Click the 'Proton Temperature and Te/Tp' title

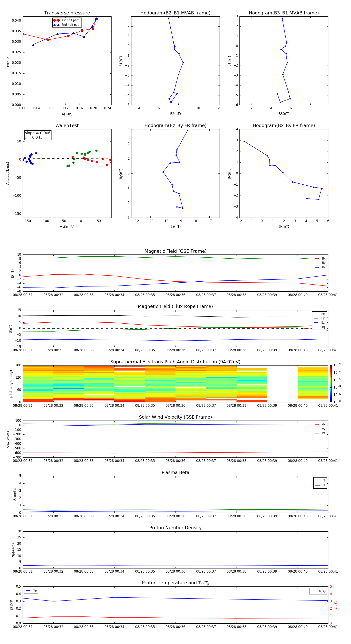pos(175,583)
